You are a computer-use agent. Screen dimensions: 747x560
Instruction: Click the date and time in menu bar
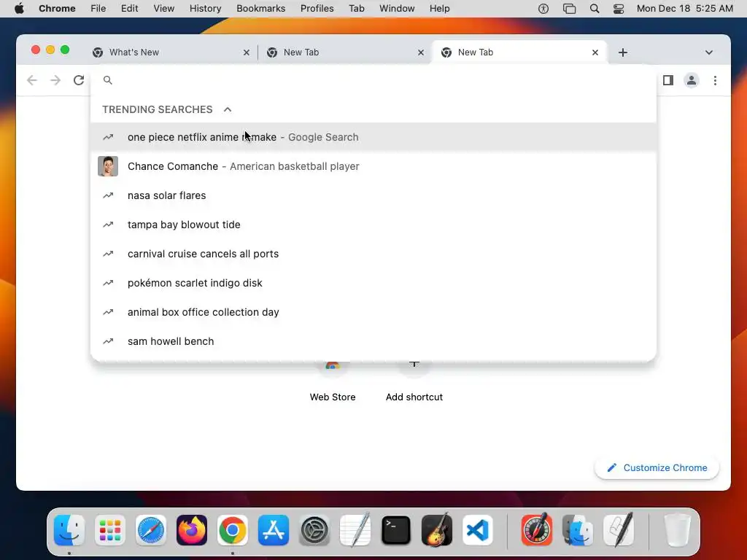(684, 9)
